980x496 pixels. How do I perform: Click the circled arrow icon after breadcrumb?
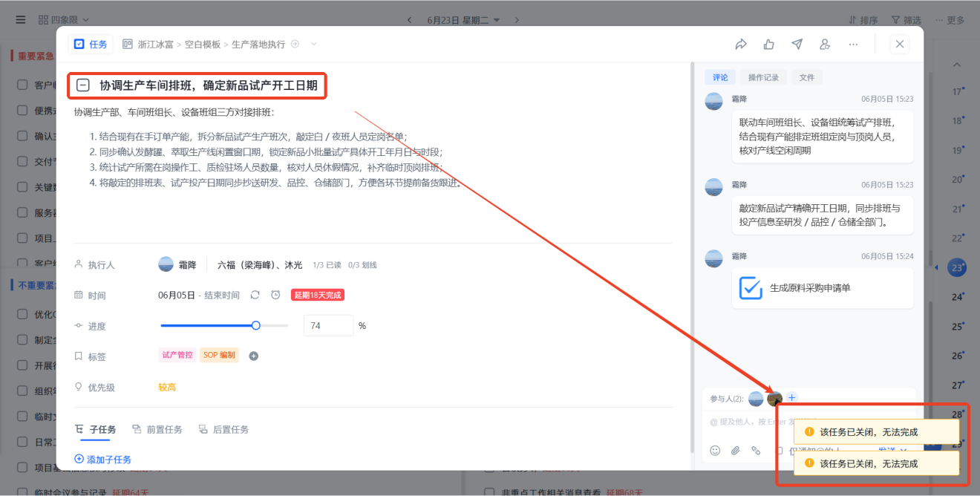(295, 44)
